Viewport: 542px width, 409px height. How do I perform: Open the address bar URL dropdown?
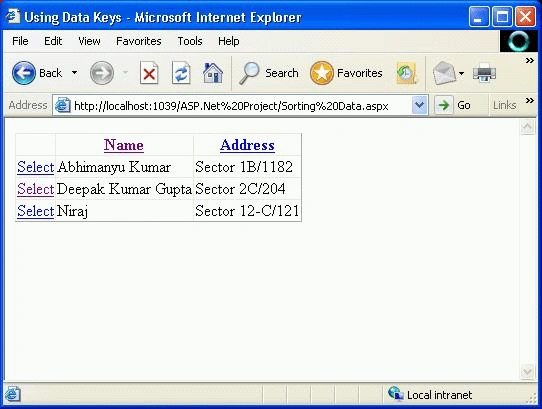click(x=419, y=105)
